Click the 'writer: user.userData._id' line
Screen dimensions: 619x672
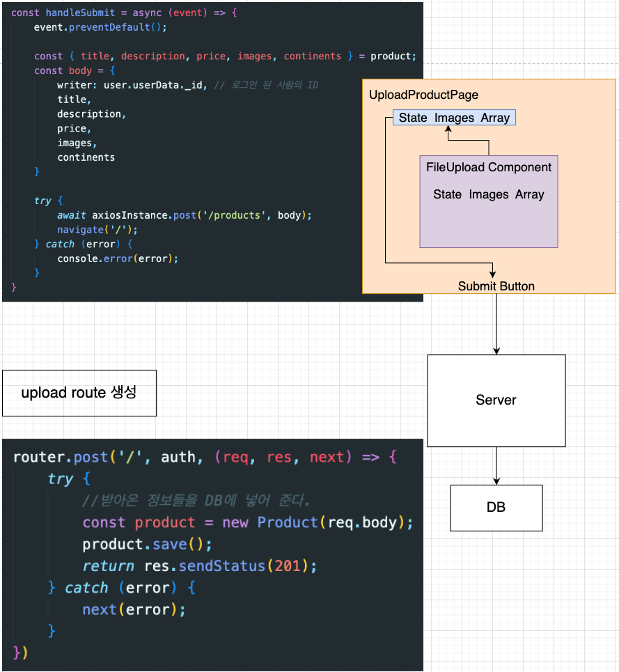pyautogui.click(x=187, y=85)
